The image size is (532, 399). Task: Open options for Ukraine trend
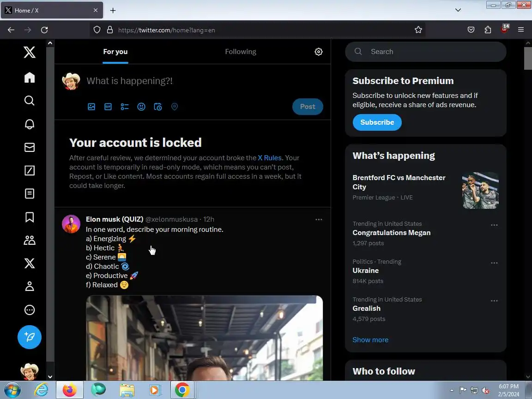[x=494, y=263]
